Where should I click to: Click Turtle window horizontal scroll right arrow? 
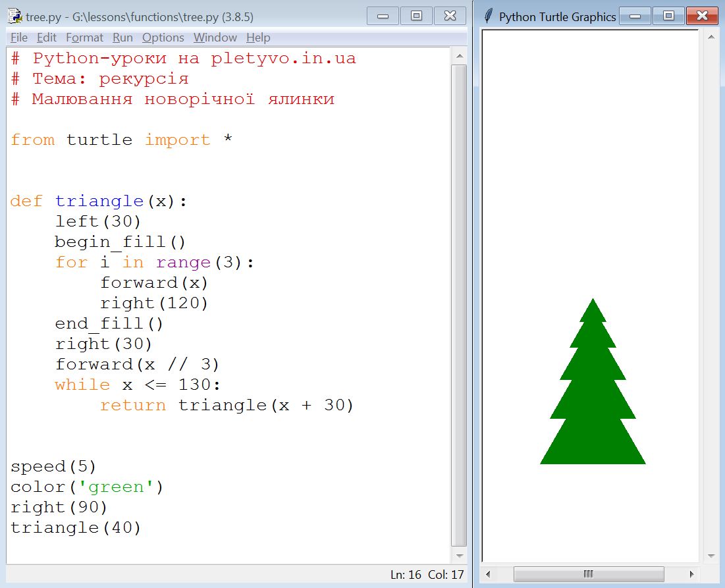pyautogui.click(x=691, y=574)
